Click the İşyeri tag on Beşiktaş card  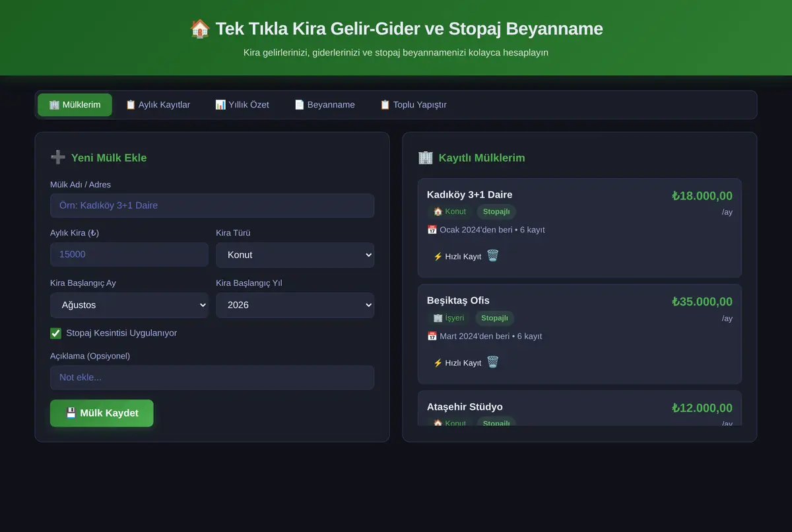pos(449,318)
